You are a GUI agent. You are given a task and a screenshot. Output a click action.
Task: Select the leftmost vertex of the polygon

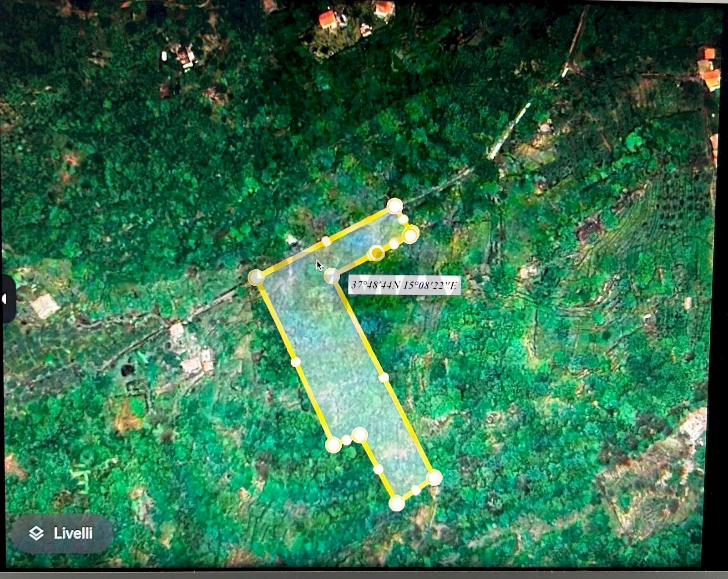point(256,276)
